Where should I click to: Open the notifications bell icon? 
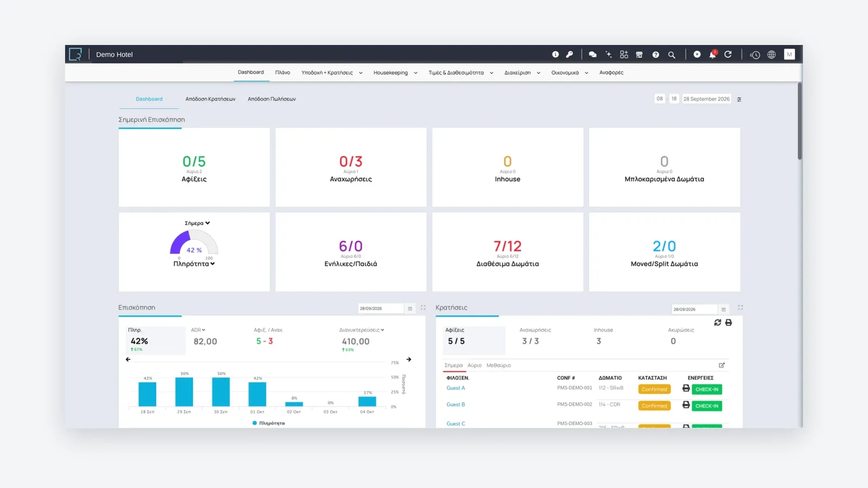tap(712, 54)
